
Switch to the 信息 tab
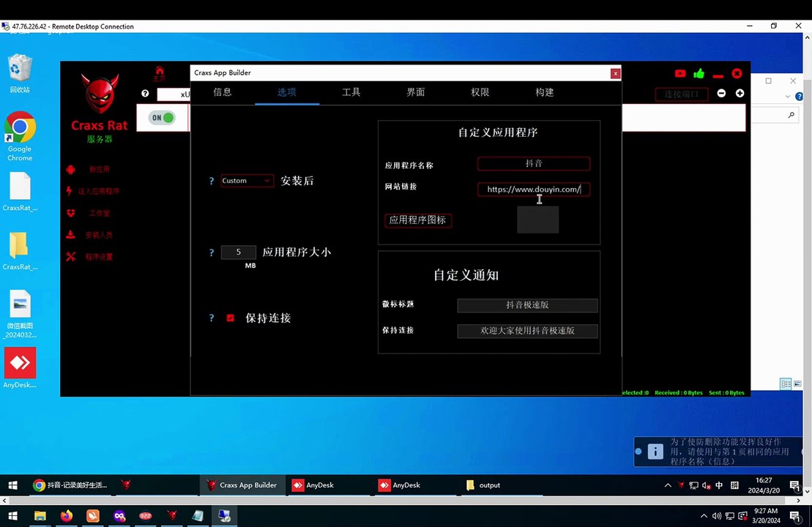point(223,92)
